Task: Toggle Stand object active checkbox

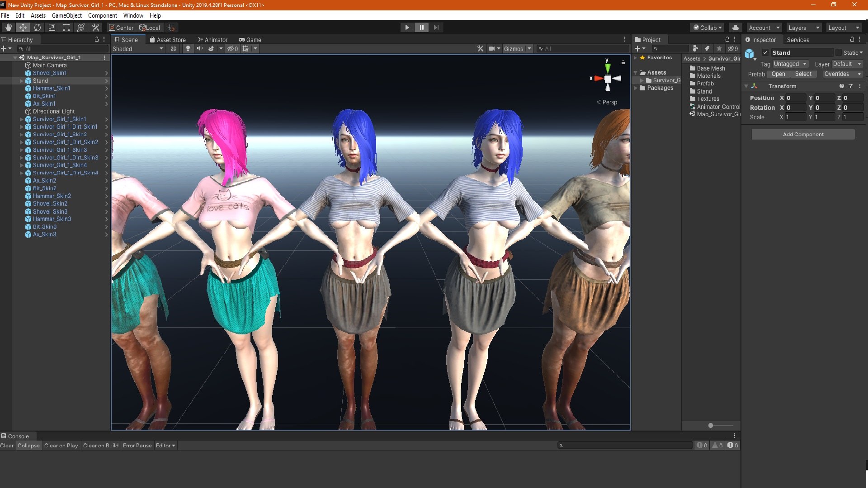Action: [765, 53]
